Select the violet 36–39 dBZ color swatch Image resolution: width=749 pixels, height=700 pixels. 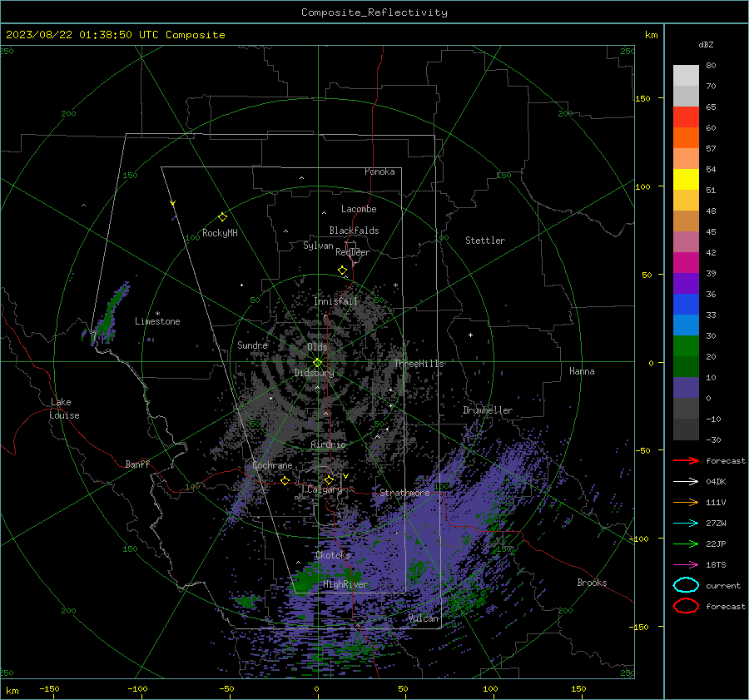[x=686, y=284]
